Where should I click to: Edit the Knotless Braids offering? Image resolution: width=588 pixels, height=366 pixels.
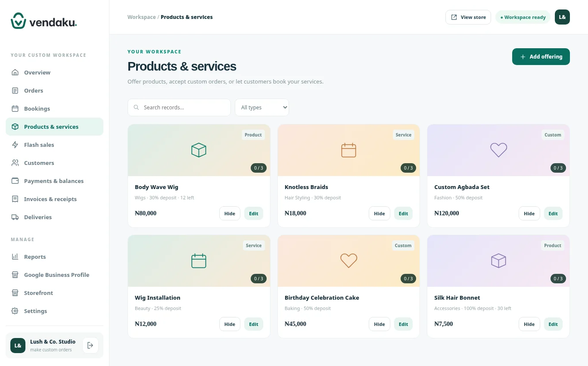point(403,214)
